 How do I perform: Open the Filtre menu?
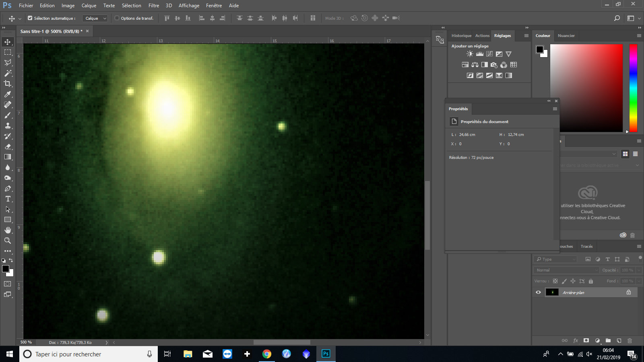[153, 6]
